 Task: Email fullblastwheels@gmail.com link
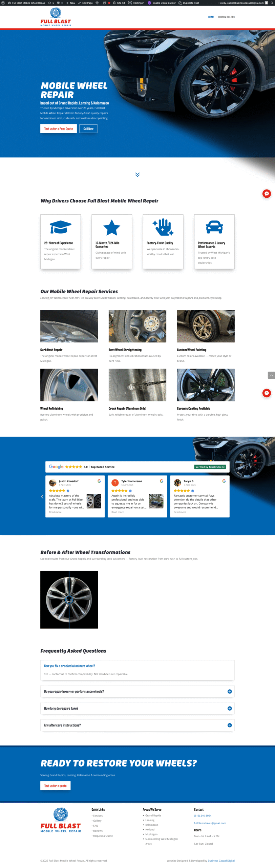pyautogui.click(x=210, y=823)
